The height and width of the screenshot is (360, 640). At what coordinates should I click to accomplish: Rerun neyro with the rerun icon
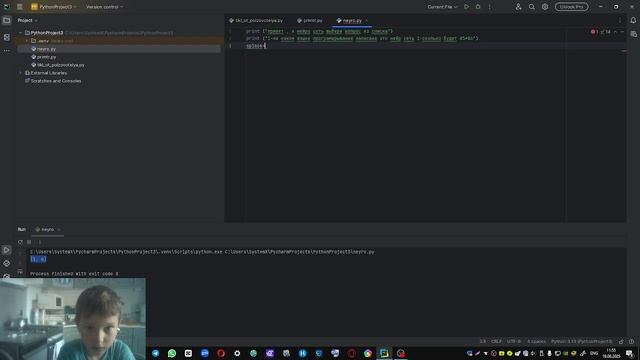point(20,242)
